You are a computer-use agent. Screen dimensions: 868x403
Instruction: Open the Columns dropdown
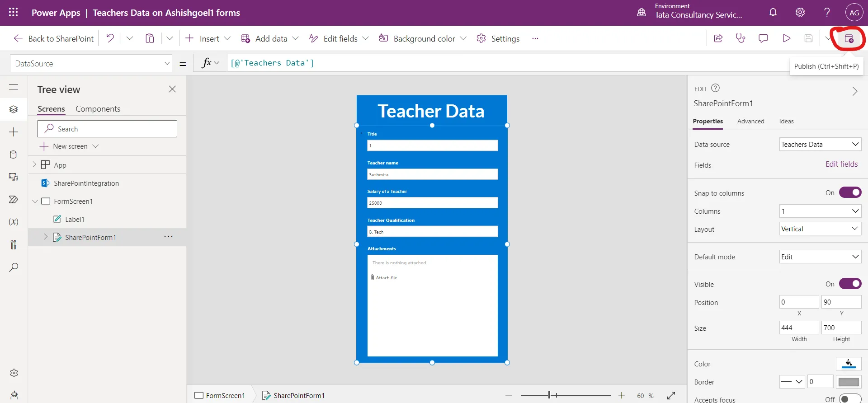coord(820,211)
